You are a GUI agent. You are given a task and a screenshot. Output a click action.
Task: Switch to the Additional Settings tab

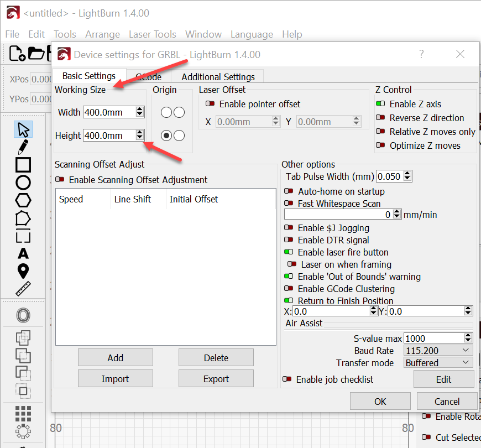pyautogui.click(x=218, y=77)
